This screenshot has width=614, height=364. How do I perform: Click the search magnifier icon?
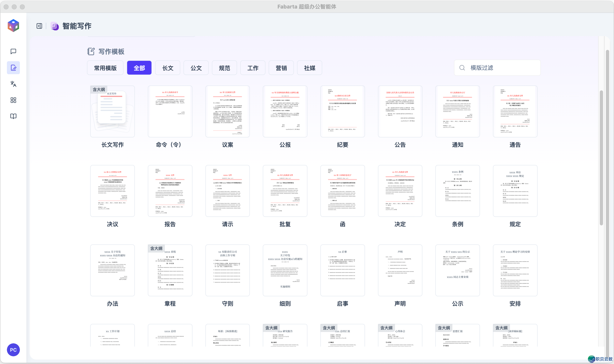tap(462, 68)
